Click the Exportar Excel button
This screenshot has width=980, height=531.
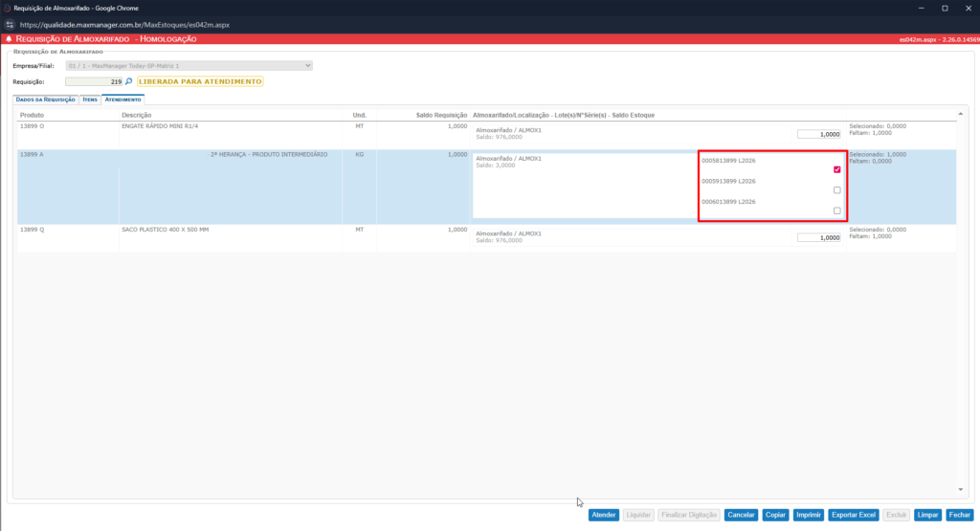pyautogui.click(x=854, y=515)
